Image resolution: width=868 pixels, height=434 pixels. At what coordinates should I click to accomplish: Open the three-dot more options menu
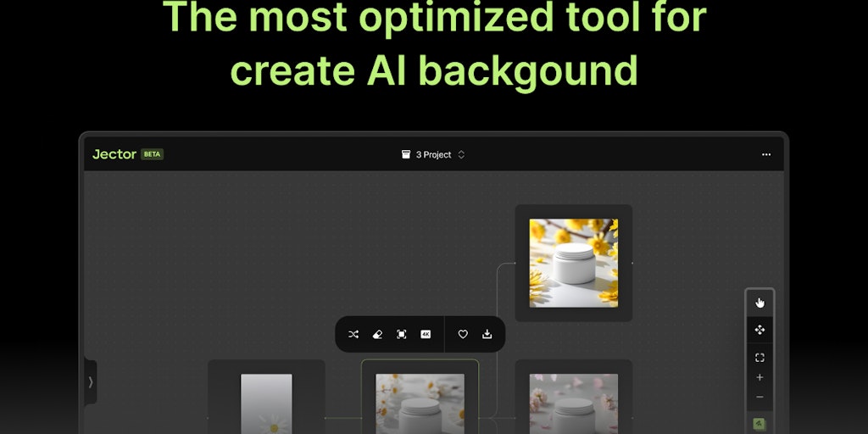point(766,155)
